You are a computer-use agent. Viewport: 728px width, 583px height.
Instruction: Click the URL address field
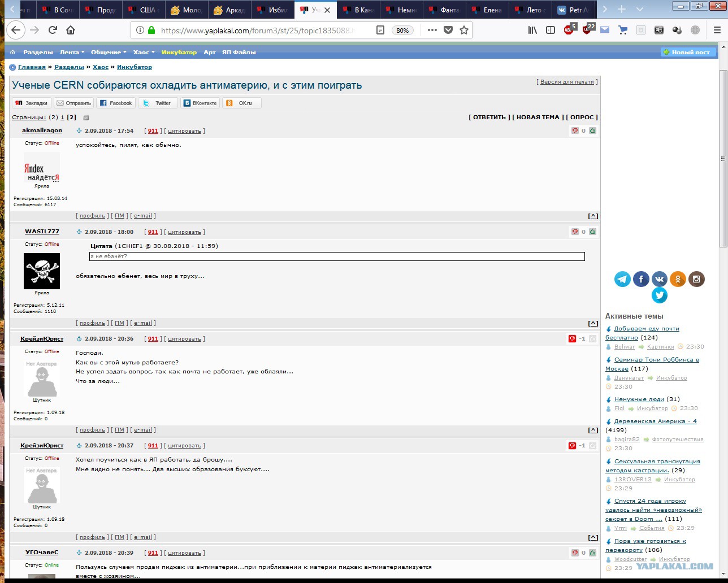tap(257, 31)
